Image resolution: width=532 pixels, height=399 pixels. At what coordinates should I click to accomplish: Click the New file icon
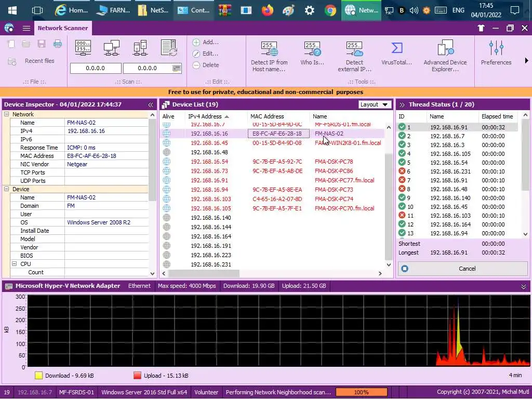pos(11,44)
